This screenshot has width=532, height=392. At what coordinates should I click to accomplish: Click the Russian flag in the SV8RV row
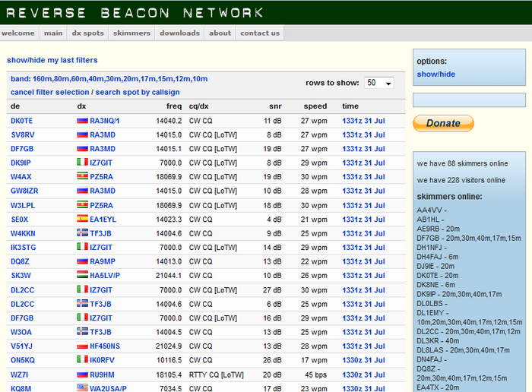(82, 134)
